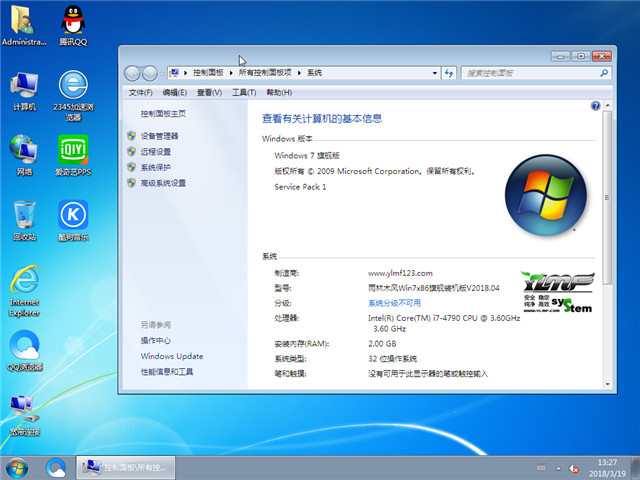Click the scrollbar up arrow
Viewport: 640px width, 480px height.
point(608,105)
